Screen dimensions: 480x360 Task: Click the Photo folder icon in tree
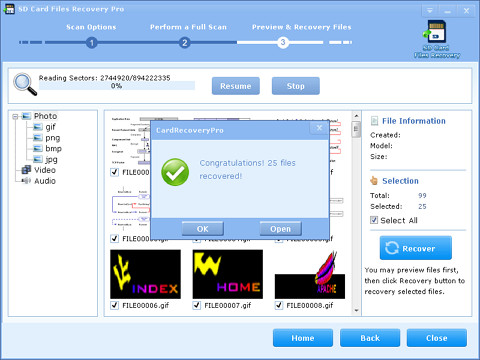(26, 116)
